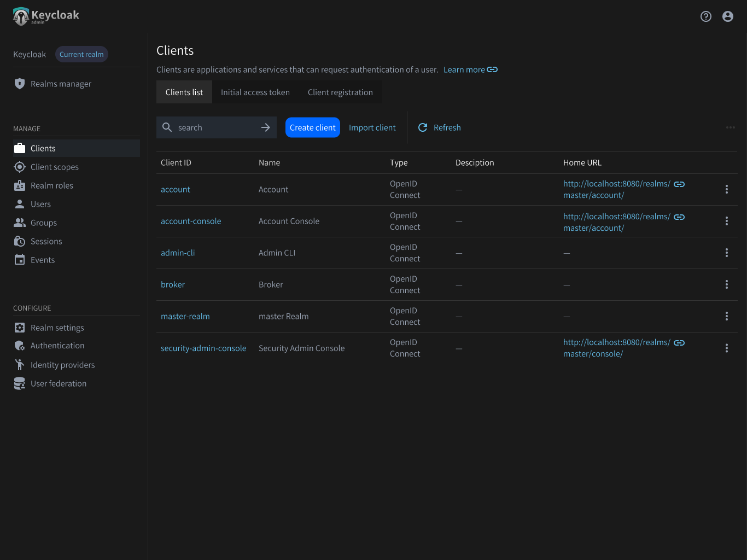Open Sessions using its clock icon
The image size is (747, 560).
coord(20,241)
